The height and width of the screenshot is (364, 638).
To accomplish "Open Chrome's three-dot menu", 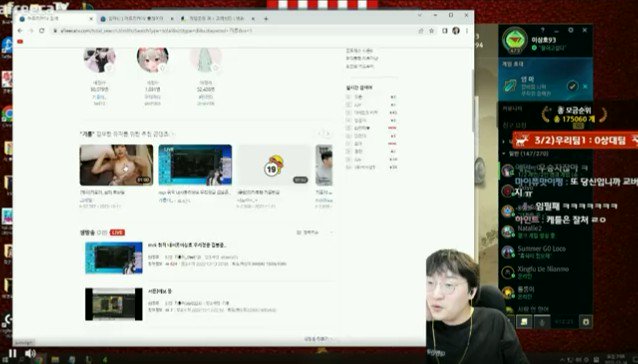I will [467, 31].
